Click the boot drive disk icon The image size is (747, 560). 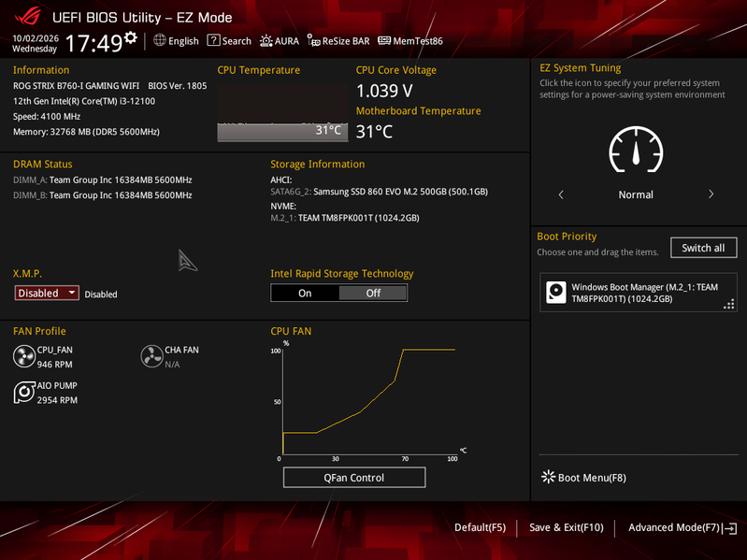(x=556, y=293)
